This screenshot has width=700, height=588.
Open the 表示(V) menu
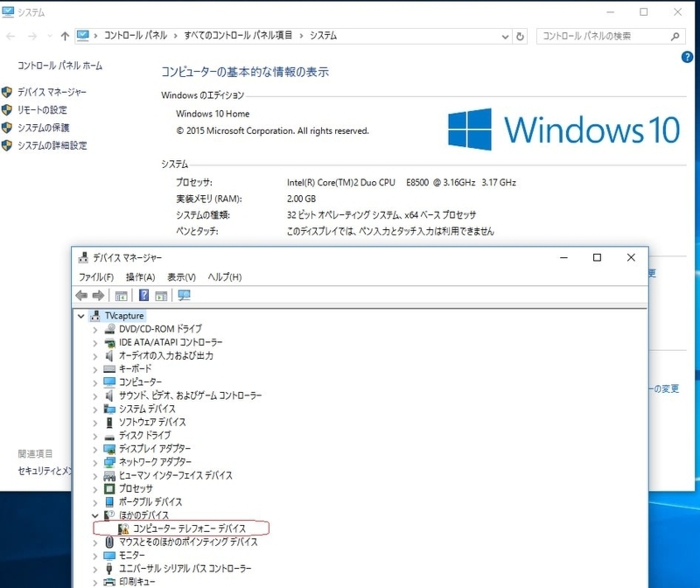[181, 277]
